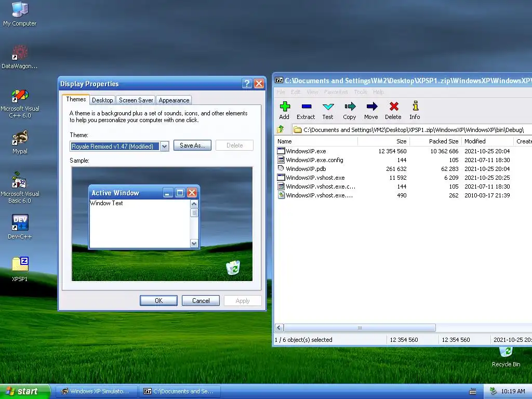532x399 pixels.
Task: Click the WindowsXP.exe file icon
Action: tap(281, 151)
